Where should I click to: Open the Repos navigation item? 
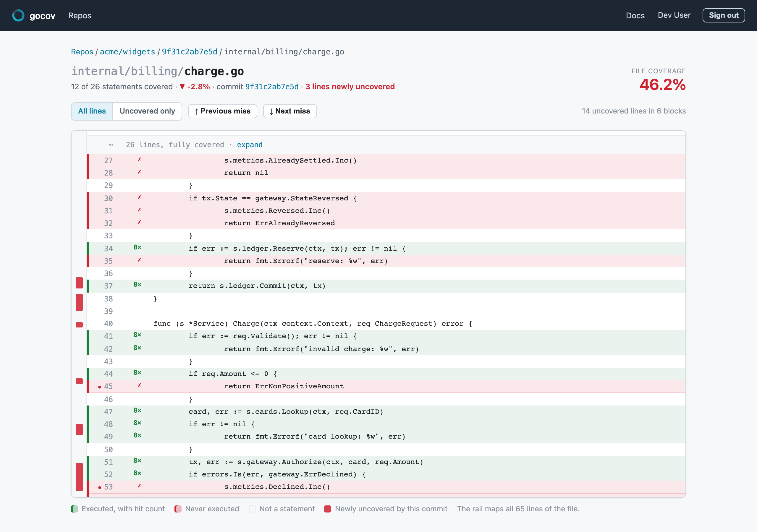pos(80,15)
